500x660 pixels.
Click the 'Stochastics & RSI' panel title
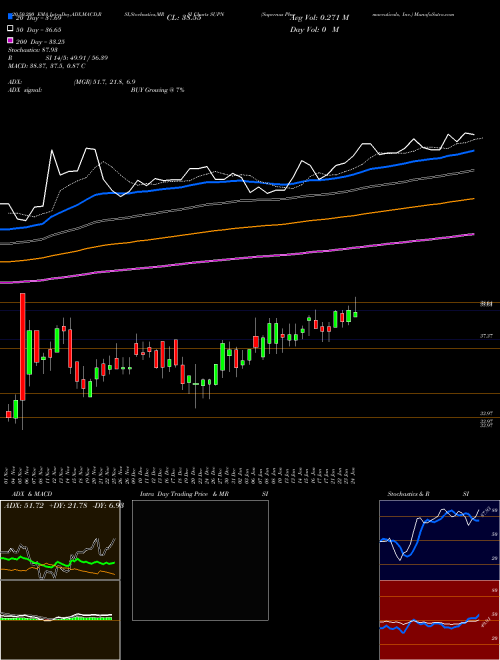tap(428, 494)
